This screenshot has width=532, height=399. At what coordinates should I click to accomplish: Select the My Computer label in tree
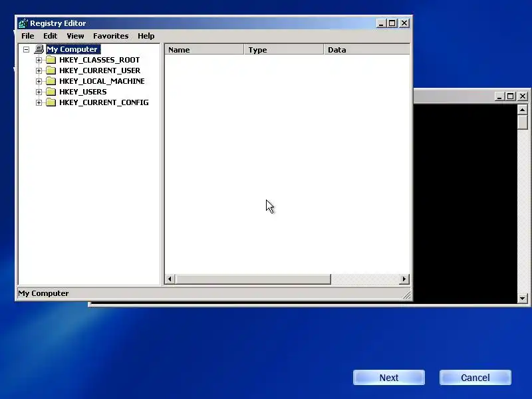pyautogui.click(x=73, y=49)
